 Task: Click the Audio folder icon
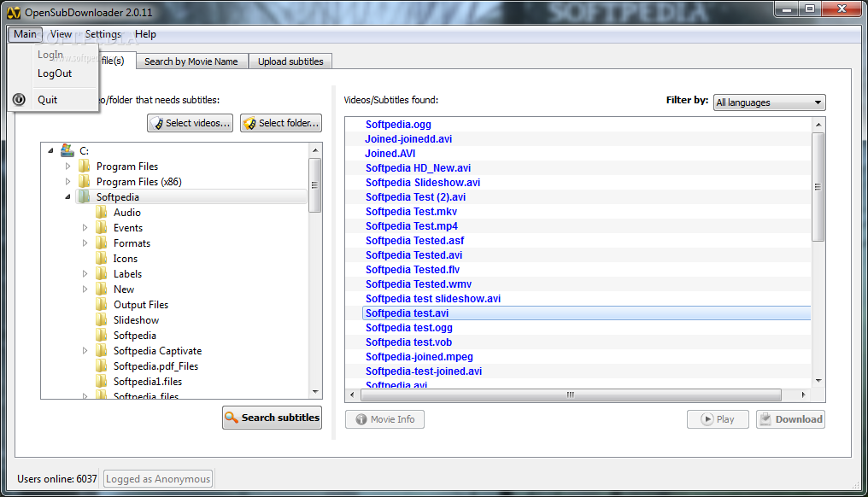pyautogui.click(x=102, y=212)
